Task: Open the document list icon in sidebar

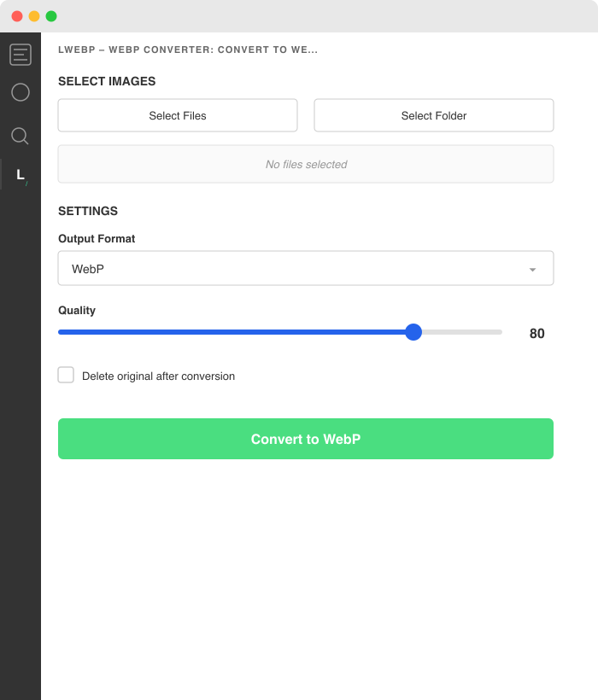Action: point(20,54)
